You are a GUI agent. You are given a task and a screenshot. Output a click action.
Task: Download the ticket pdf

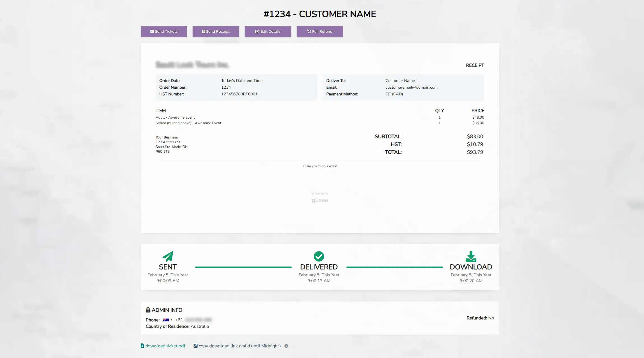pyautogui.click(x=163, y=346)
